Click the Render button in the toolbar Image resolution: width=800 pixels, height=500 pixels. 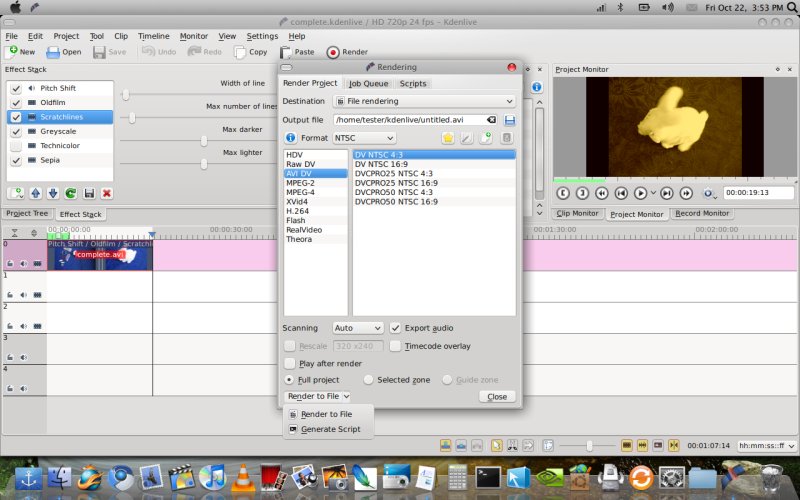347,52
